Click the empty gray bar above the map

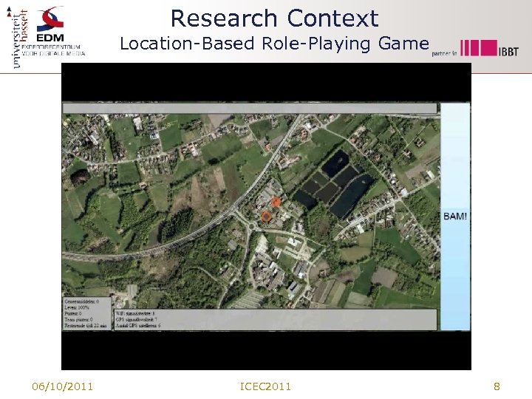(x=250, y=108)
